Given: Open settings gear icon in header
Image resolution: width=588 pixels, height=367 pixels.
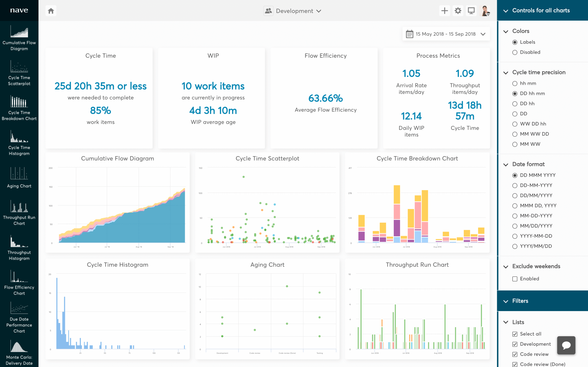Looking at the screenshot, I should point(458,11).
